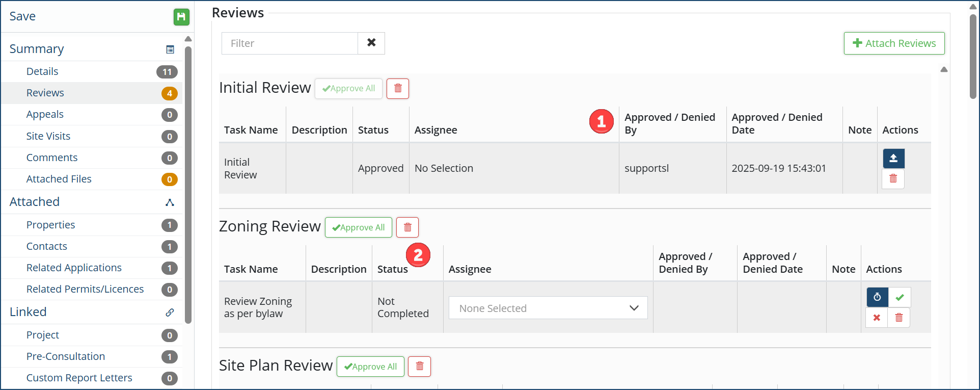980x390 pixels.
Task: Click the sidebar vertical scrollbar
Action: point(188,184)
